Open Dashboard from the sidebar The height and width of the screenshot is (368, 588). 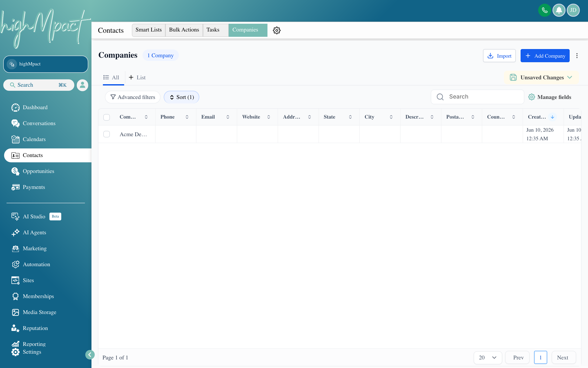coord(29,107)
